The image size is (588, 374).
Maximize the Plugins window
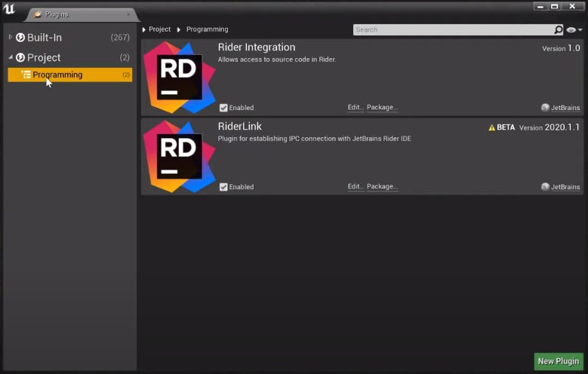pyautogui.click(x=555, y=6)
